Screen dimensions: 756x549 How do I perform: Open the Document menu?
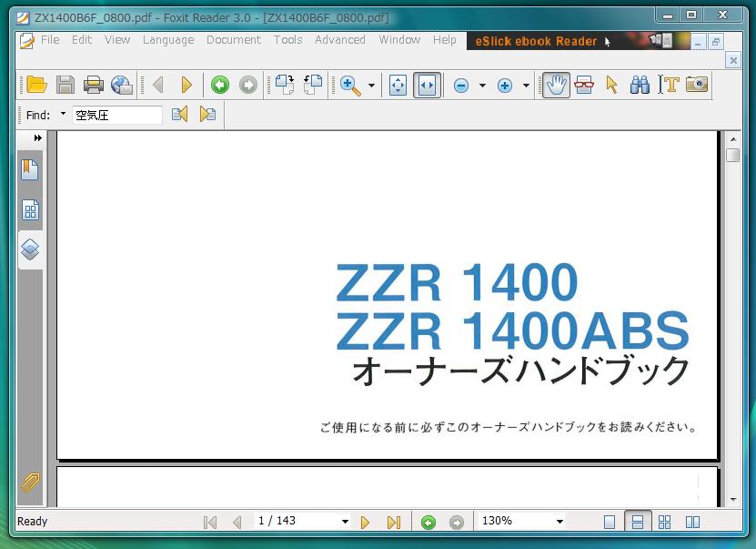[234, 39]
